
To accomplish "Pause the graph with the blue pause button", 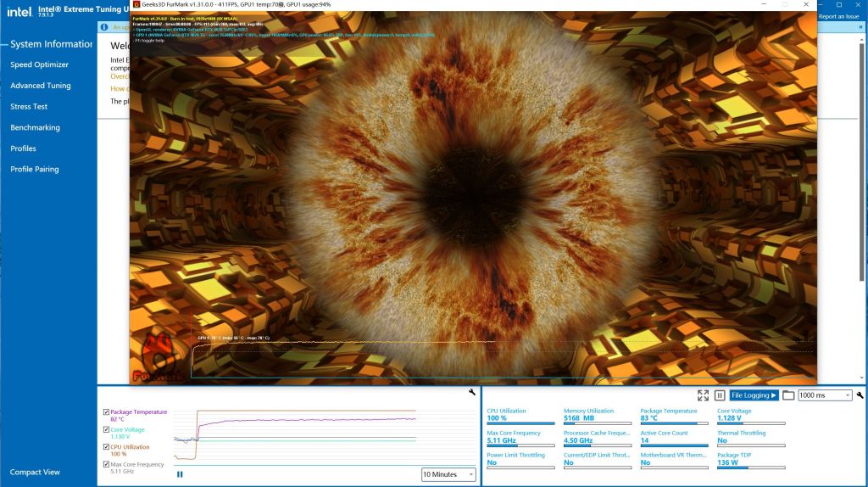I will [x=180, y=474].
